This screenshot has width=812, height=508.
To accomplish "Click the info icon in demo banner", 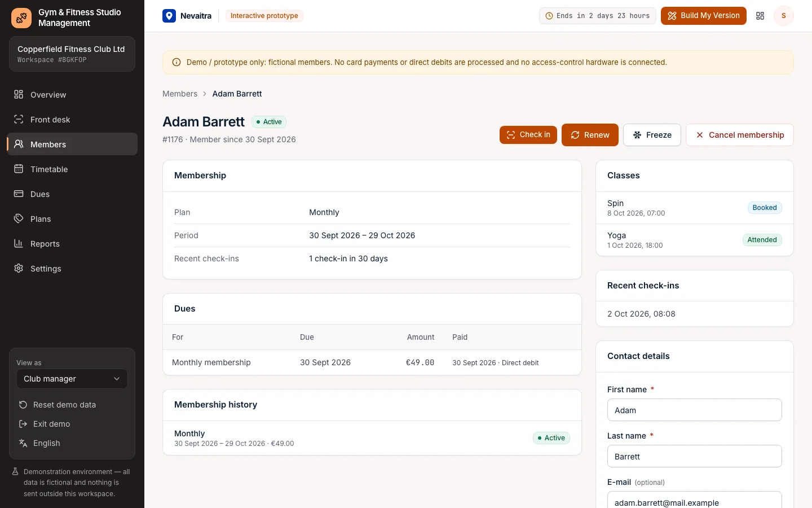I will coord(176,62).
